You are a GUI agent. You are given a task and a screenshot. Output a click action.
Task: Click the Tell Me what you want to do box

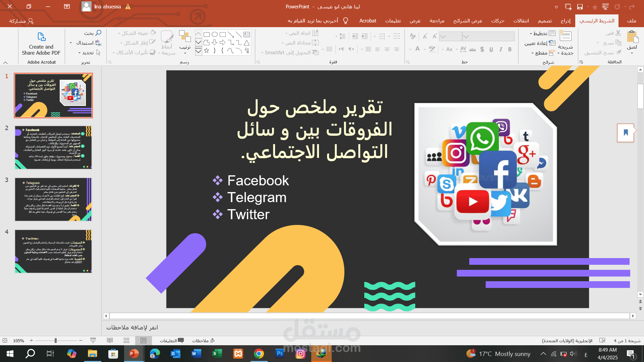pos(318,21)
